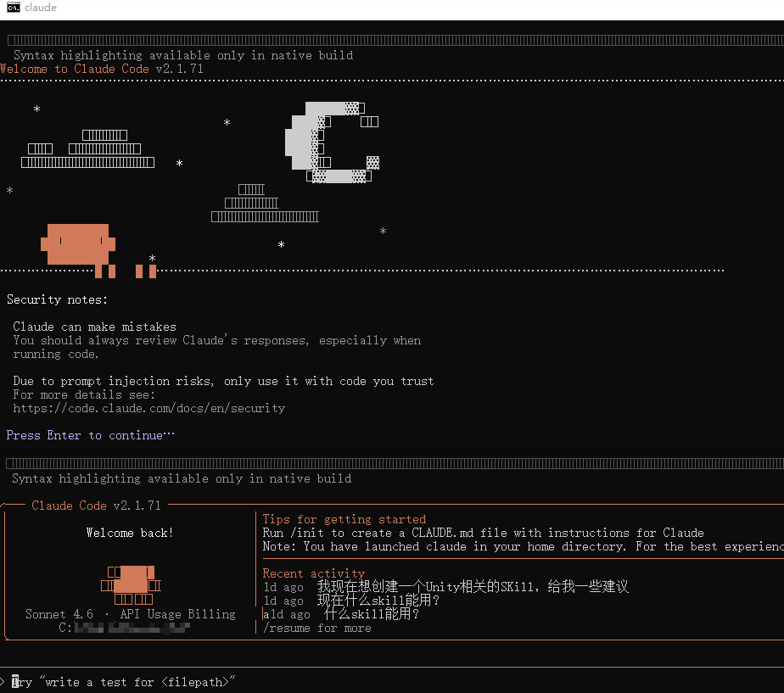Click the "Tips for getting started" heading
784x693 pixels.
[344, 519]
